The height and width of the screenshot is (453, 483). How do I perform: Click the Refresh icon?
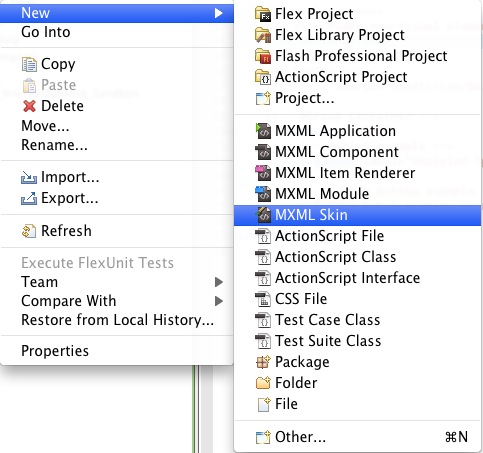pos(29,231)
